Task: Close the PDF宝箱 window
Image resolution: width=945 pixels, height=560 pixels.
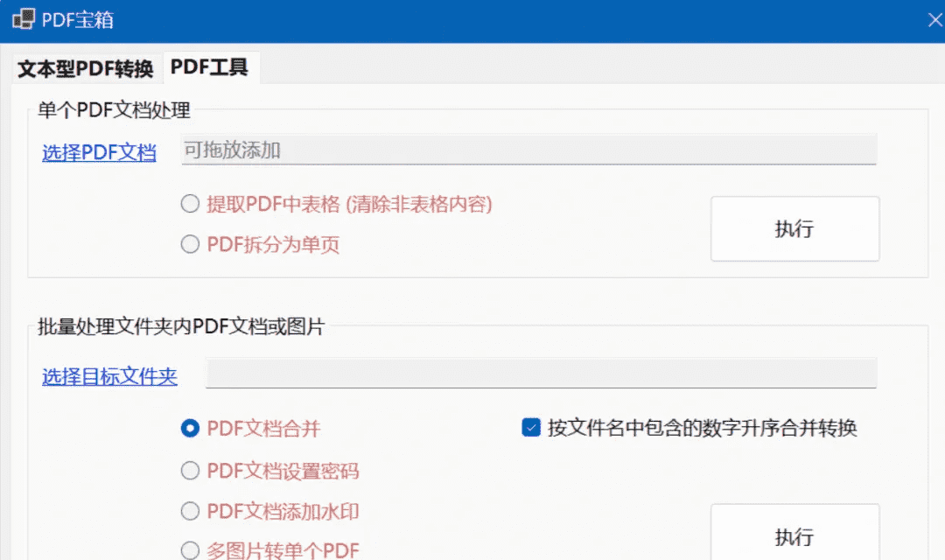Action: 934,20
